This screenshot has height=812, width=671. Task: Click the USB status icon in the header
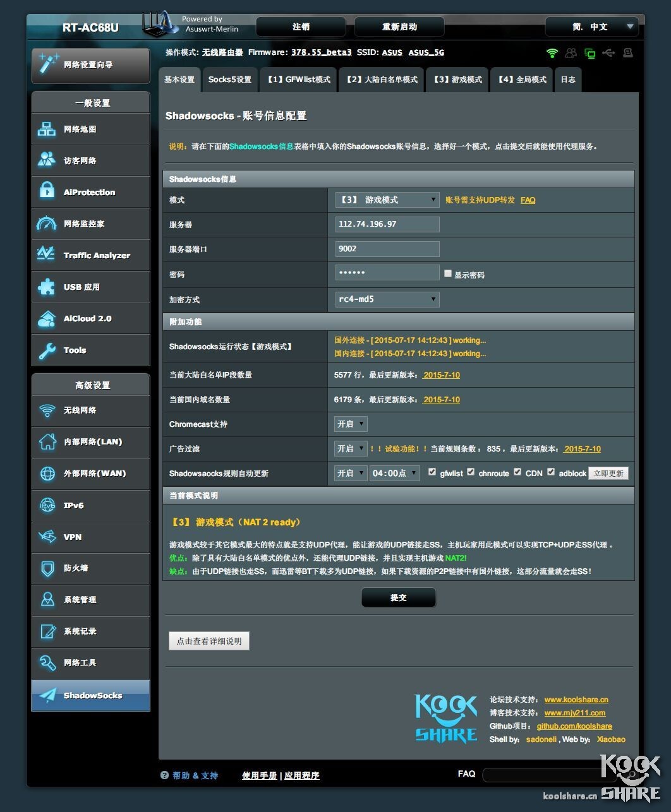click(608, 53)
